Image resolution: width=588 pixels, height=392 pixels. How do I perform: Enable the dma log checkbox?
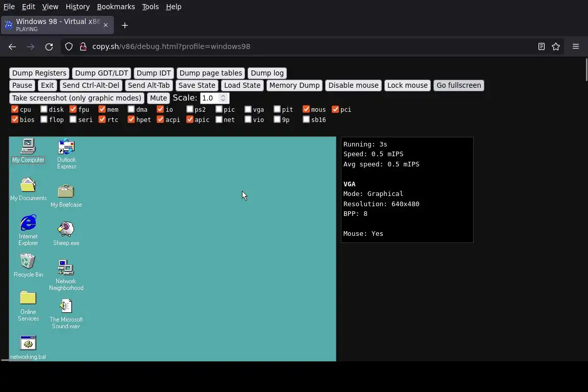pos(131,109)
